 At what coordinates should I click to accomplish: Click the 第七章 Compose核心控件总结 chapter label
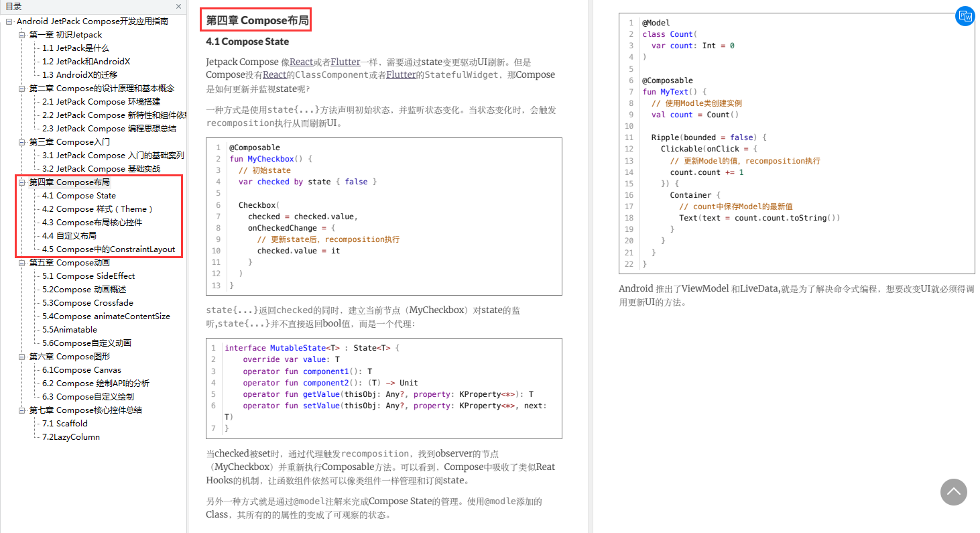[x=85, y=410]
